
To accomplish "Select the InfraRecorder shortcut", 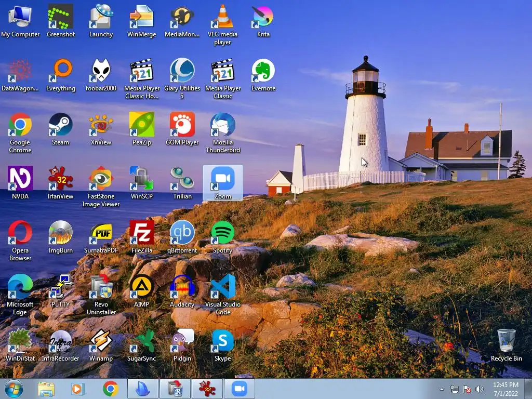I will click(x=60, y=345).
